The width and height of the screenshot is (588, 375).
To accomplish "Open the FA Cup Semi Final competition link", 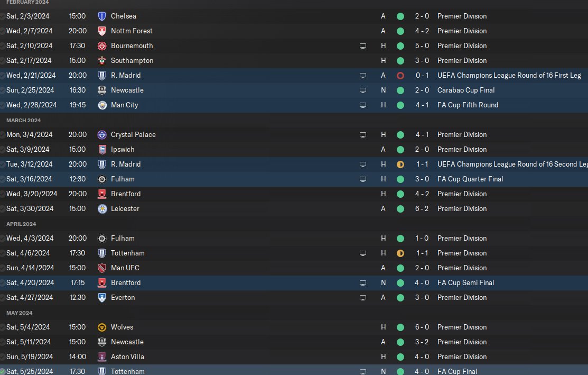I will tap(465, 283).
